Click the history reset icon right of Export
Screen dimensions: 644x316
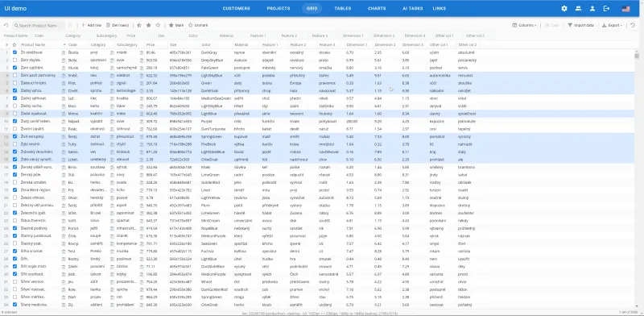pos(633,25)
